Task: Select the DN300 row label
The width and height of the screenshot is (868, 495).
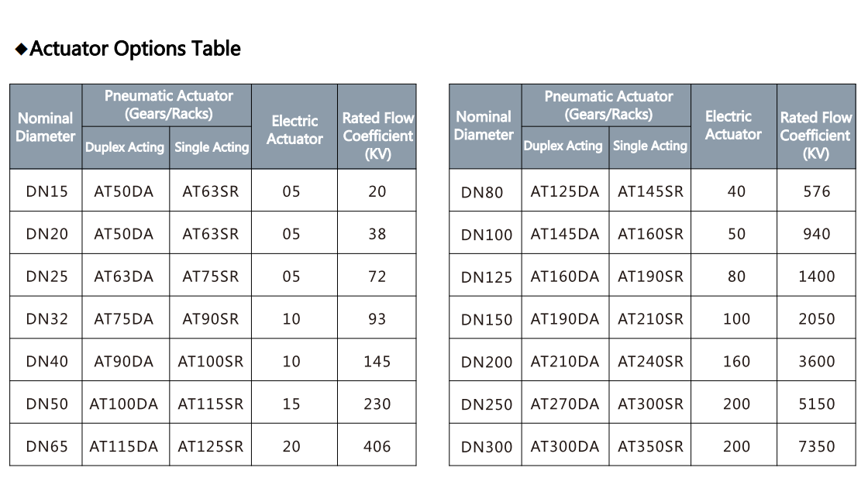Action: (x=486, y=447)
